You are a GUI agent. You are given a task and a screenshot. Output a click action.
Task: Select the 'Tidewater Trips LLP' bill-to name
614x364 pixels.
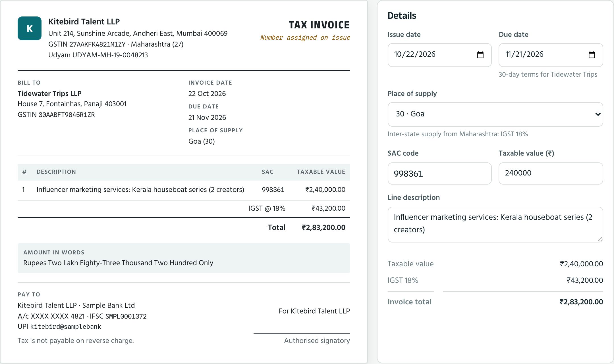point(49,93)
